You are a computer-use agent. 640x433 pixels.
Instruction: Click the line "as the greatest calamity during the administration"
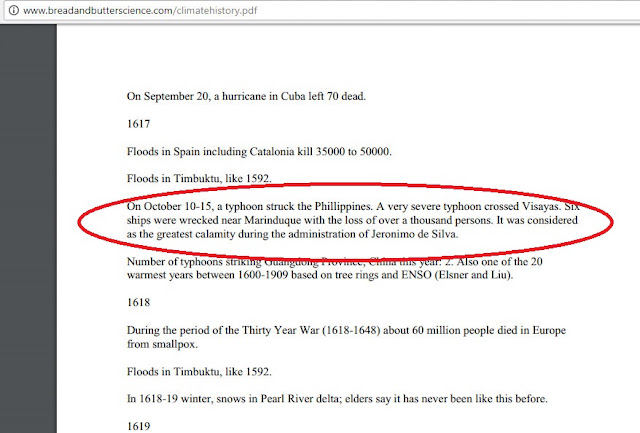point(292,234)
